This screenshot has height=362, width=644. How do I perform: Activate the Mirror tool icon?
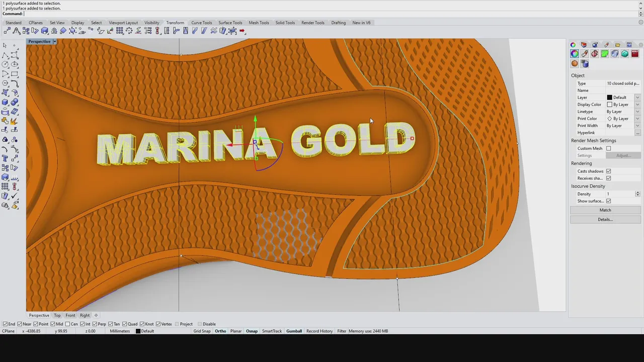tap(54, 31)
